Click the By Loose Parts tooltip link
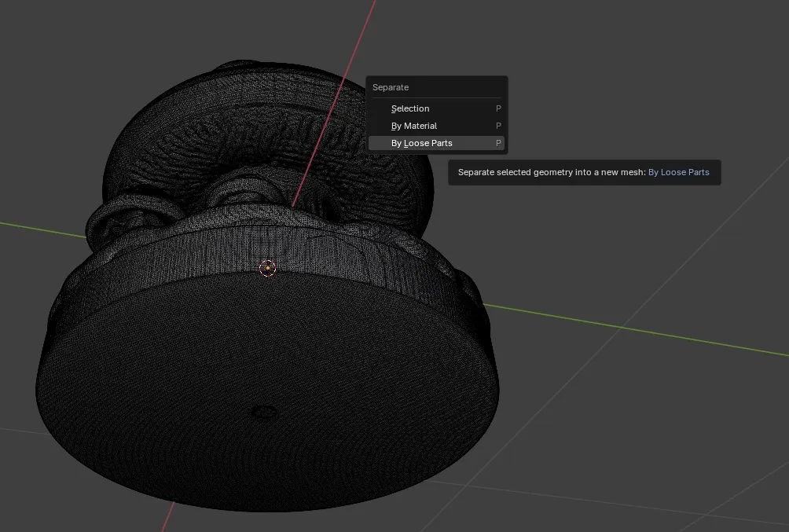Screen dimensions: 789x532 click(x=679, y=172)
